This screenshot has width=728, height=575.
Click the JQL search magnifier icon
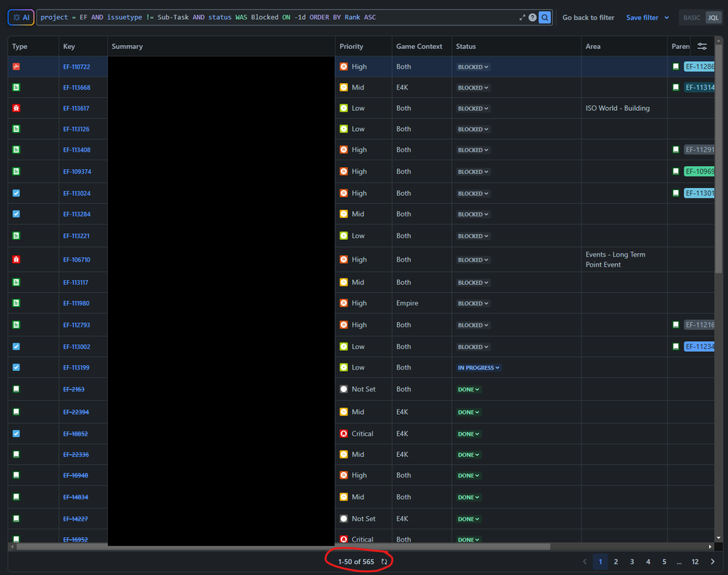click(x=544, y=17)
